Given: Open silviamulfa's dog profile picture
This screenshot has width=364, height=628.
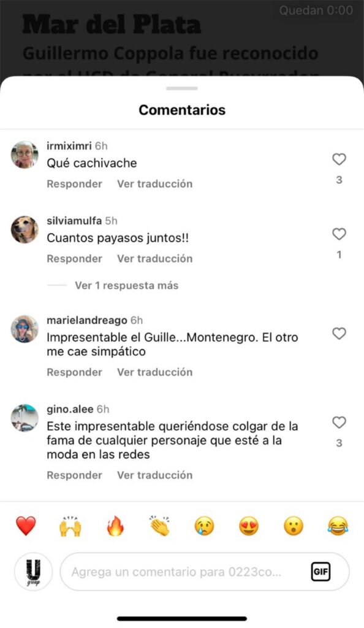Looking at the screenshot, I should pyautogui.click(x=25, y=229).
